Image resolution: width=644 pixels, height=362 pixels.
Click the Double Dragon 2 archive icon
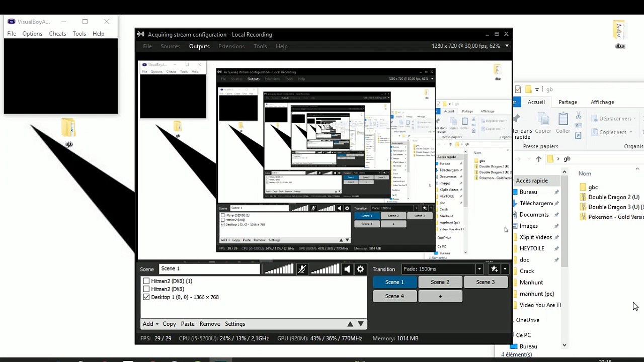click(583, 197)
